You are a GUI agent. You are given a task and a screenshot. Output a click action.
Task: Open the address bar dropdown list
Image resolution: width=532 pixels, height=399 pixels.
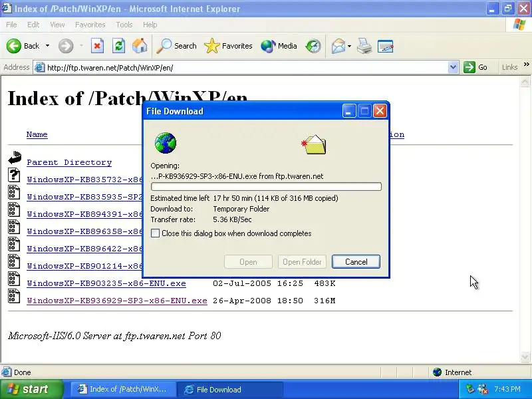[x=453, y=67]
